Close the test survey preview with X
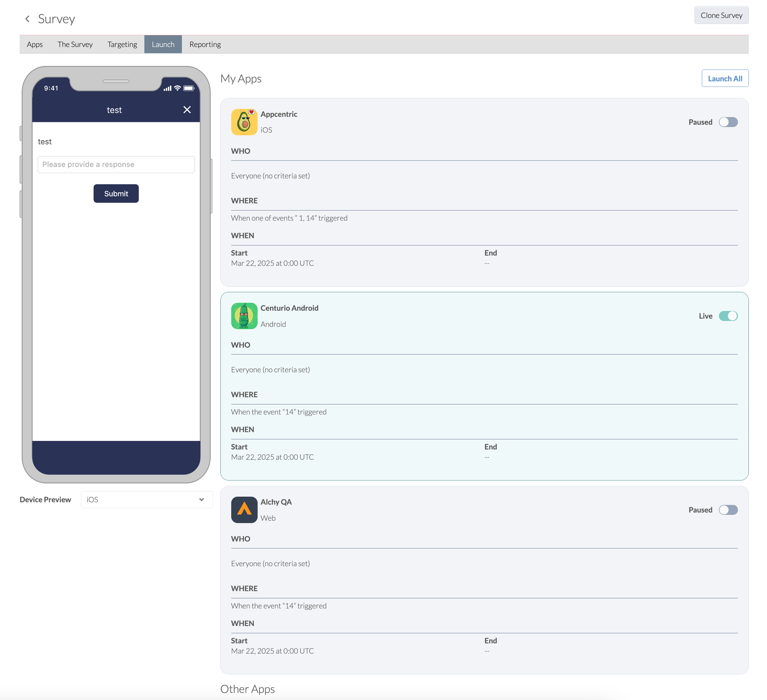The height and width of the screenshot is (700, 767). point(187,110)
